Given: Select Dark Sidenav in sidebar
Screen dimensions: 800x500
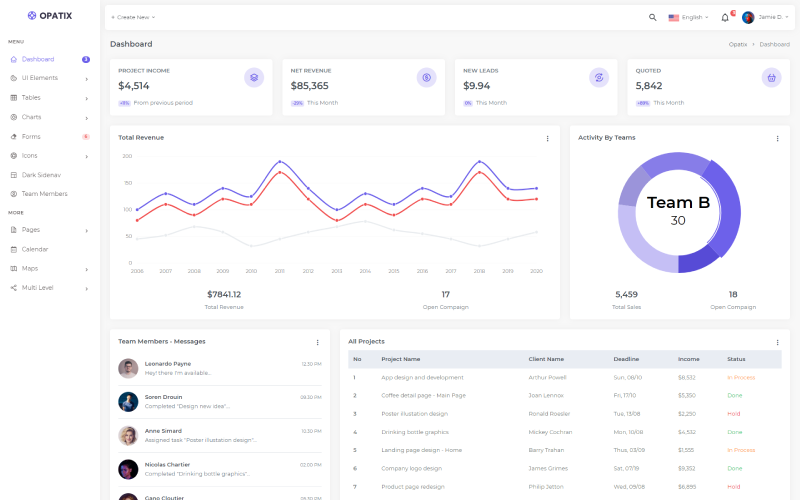Looking at the screenshot, I should click(41, 175).
